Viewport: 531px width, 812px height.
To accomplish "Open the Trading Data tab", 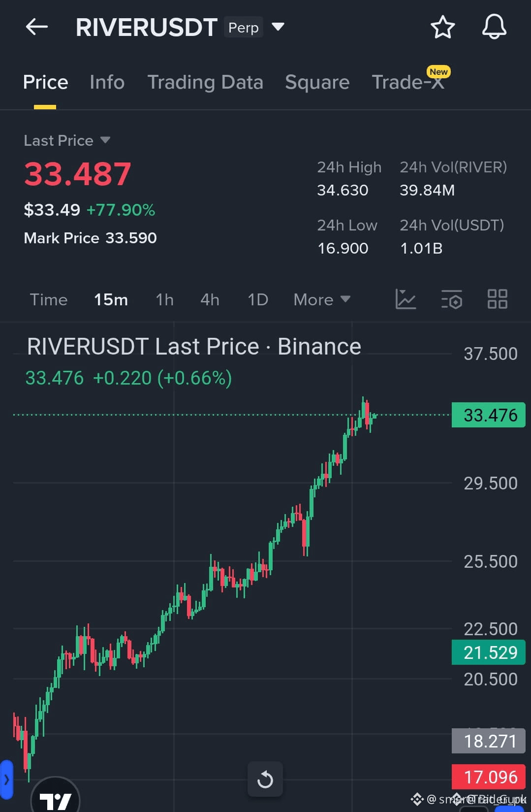I will (205, 82).
